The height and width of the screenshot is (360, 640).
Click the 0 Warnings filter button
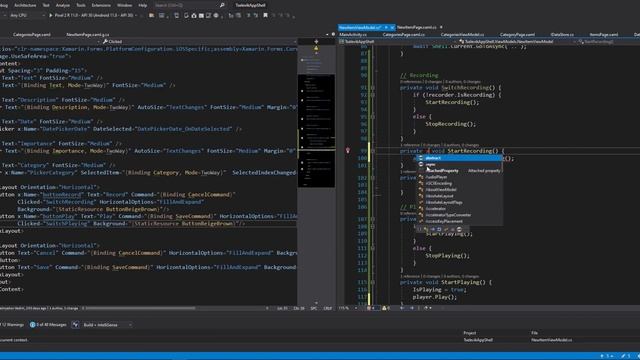[x=12, y=325]
